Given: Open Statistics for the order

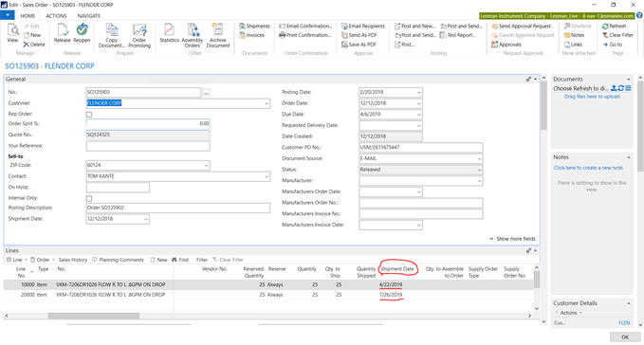Looking at the screenshot, I should 169,33.
